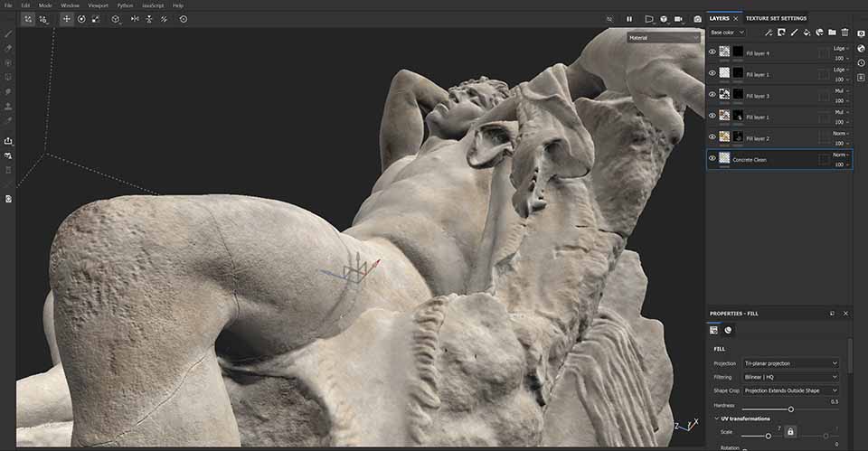
Task: Select the Polygon Fill tool in left toolbar
Action: 8,77
